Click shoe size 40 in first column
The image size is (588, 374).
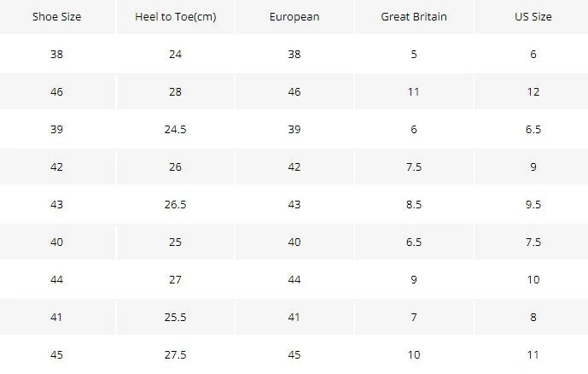[x=56, y=242]
